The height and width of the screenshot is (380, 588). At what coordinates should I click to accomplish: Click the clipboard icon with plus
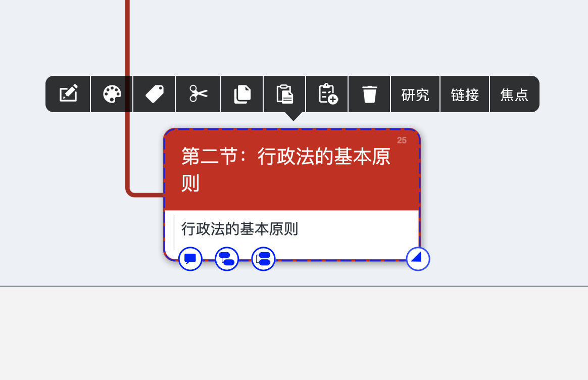(x=328, y=94)
